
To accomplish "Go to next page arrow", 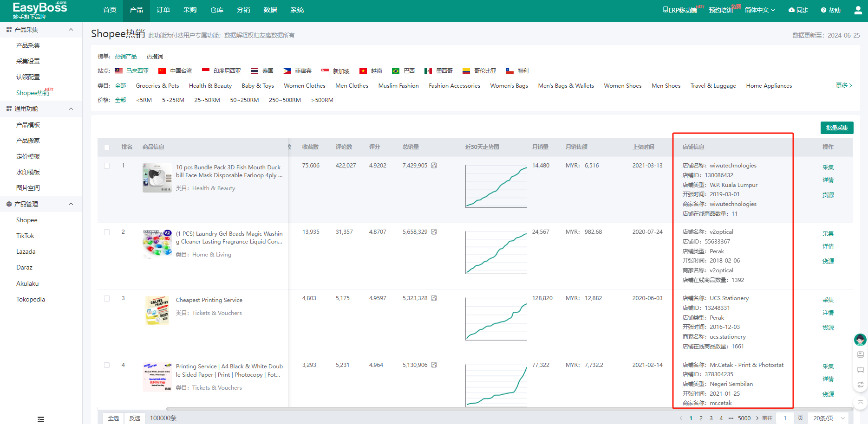I will click(x=757, y=418).
